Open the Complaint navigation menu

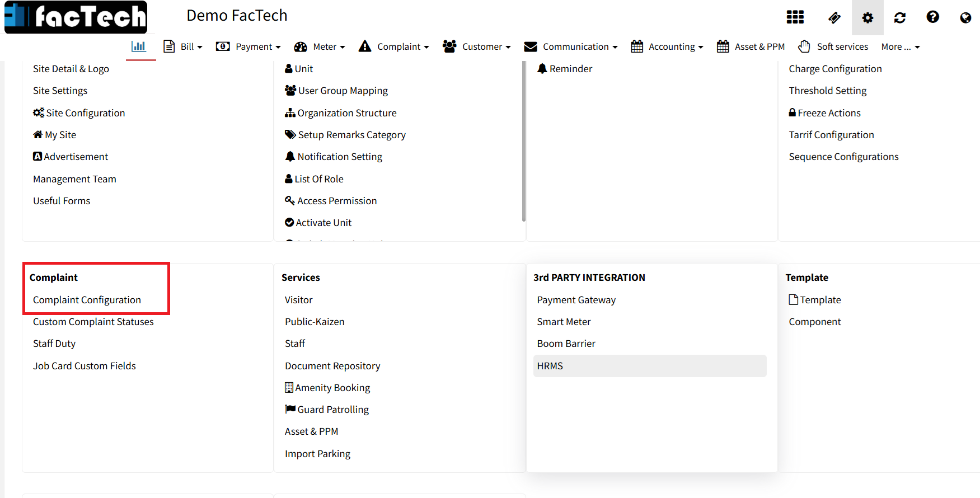point(394,47)
